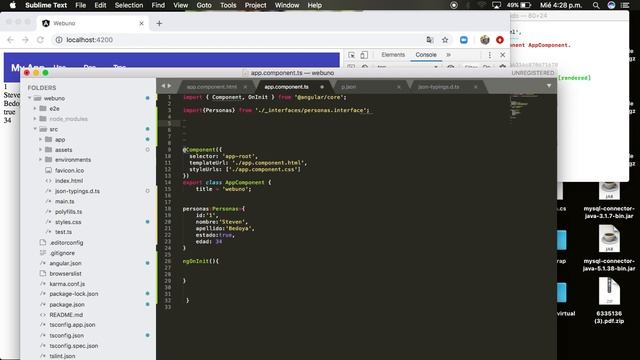Select 6335136 (3).pdf.zip desktop file
Screen dimensions: 640x360
coord(609,301)
